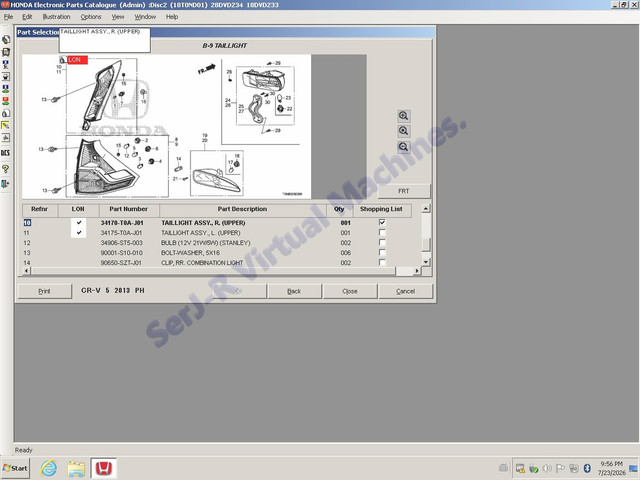
Task: Click the exit door icon in left toolbar
Action: click(5, 184)
